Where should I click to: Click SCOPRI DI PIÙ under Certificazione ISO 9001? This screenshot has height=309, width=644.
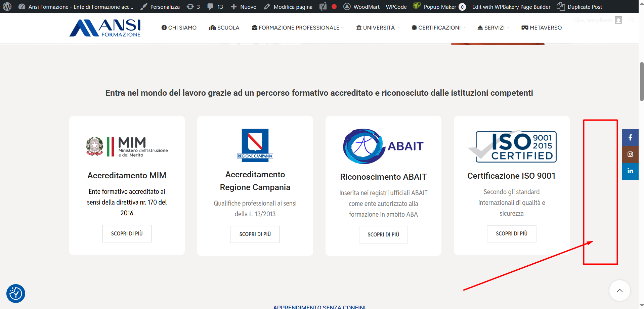pyautogui.click(x=512, y=233)
